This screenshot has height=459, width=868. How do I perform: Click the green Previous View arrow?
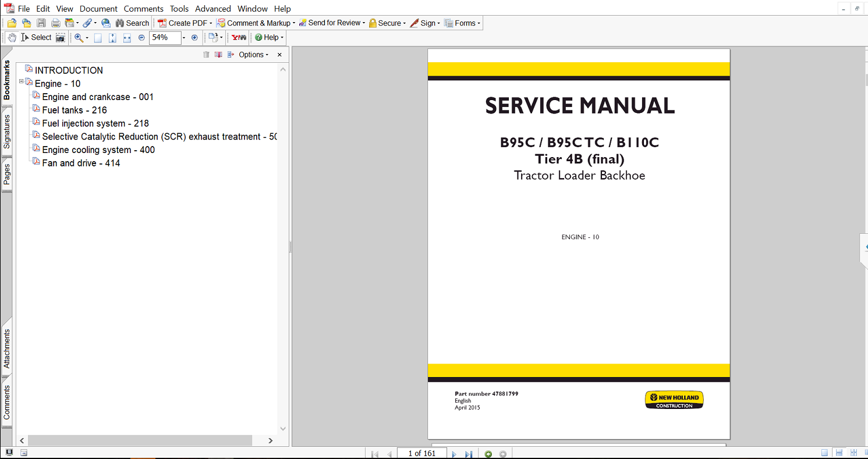[x=488, y=453]
